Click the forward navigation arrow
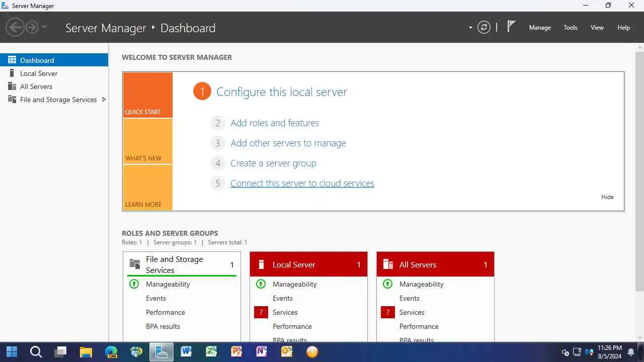 (32, 27)
